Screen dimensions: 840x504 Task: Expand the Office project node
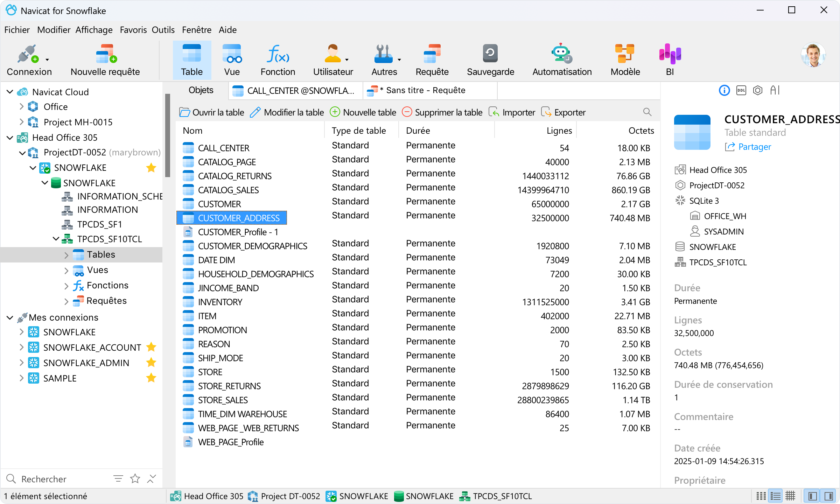(x=21, y=106)
